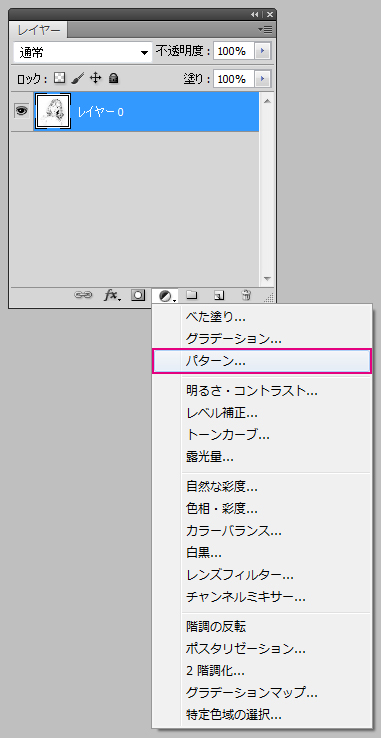
Task: Add a layer mask with mask icon
Action: coord(138,295)
